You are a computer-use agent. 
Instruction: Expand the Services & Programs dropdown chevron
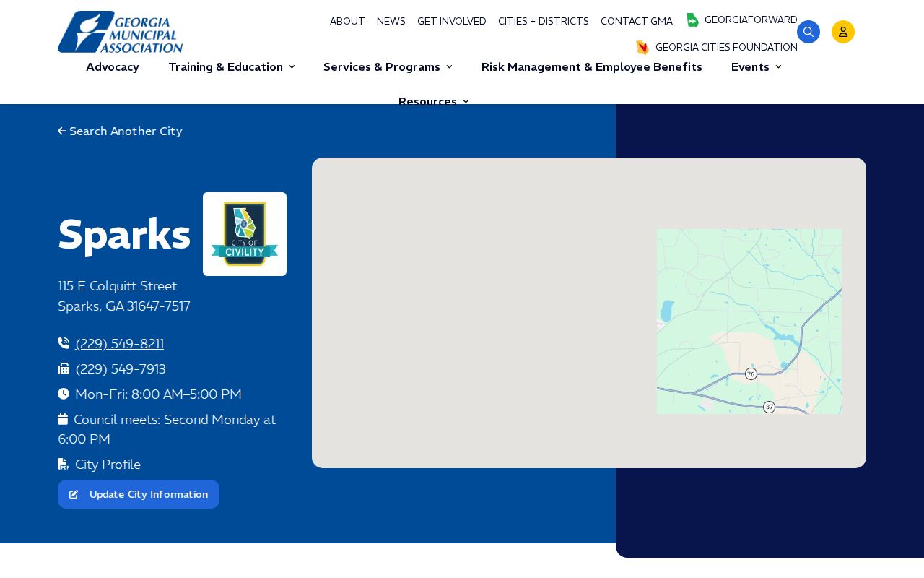[449, 66]
